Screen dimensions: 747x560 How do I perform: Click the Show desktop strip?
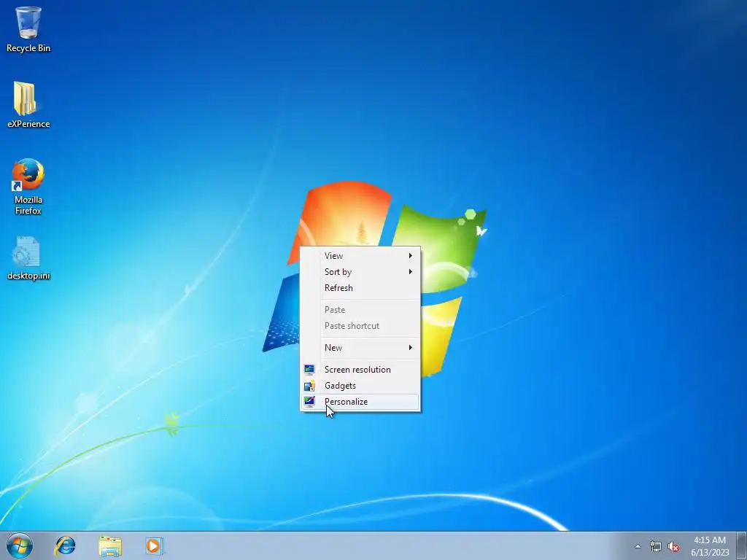741,545
